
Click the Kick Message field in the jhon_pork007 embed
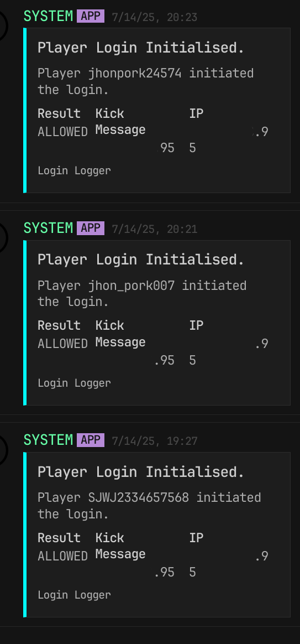pyautogui.click(x=120, y=334)
